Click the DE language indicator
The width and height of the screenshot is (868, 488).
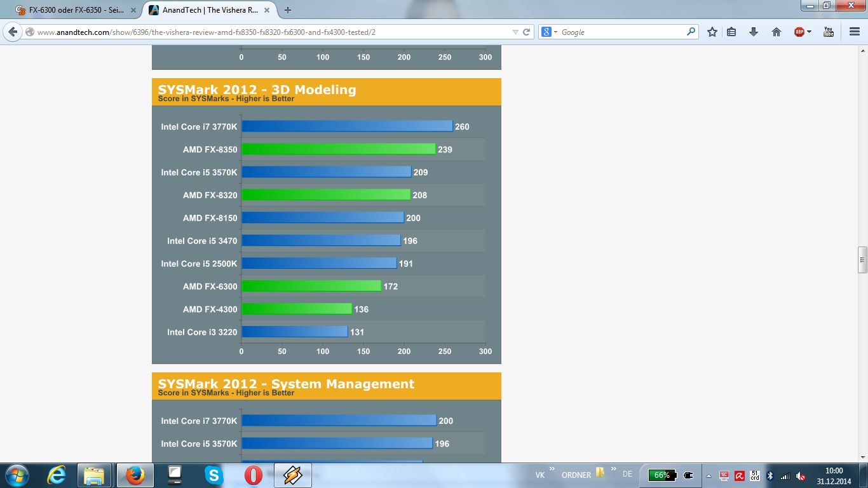click(x=627, y=475)
